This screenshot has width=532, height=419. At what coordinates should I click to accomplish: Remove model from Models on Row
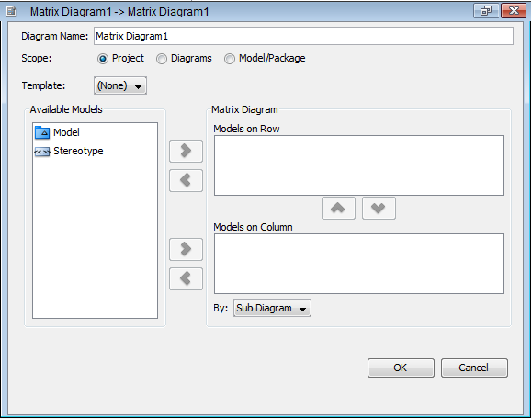(x=186, y=180)
